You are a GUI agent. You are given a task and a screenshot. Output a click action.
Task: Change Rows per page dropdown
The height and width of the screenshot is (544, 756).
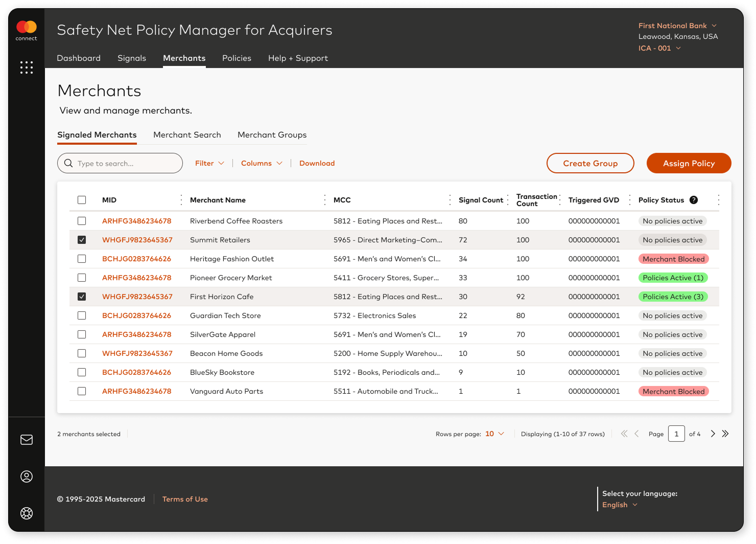tap(494, 434)
